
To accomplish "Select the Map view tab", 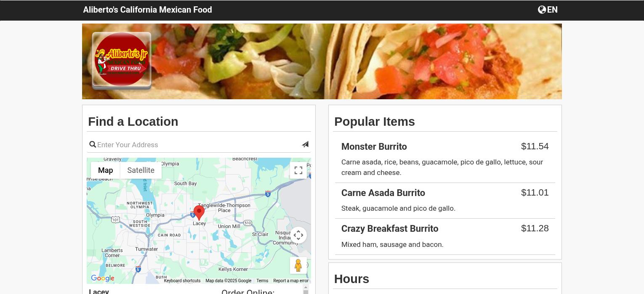I will point(105,170).
